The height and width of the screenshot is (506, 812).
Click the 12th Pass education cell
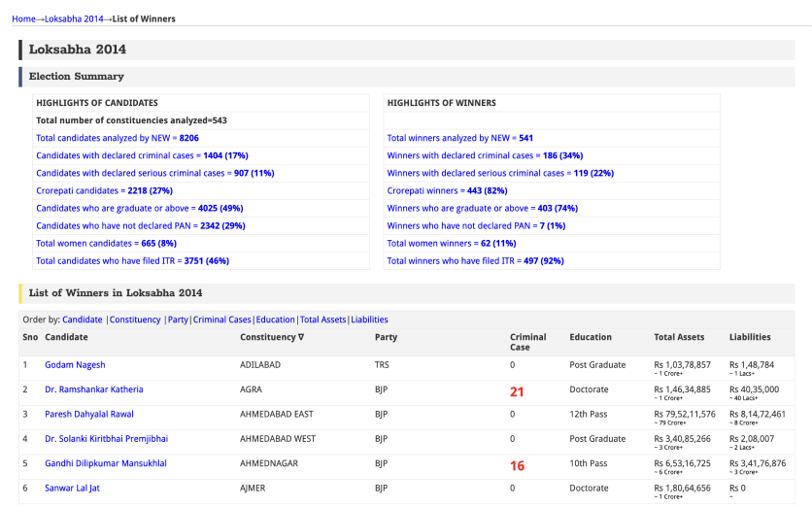589,415
